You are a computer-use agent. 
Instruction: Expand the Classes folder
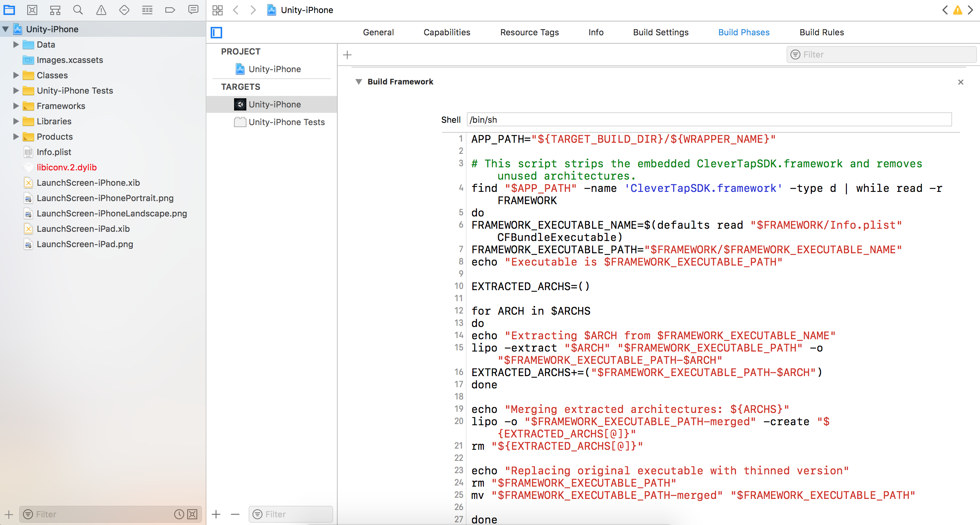(x=16, y=75)
